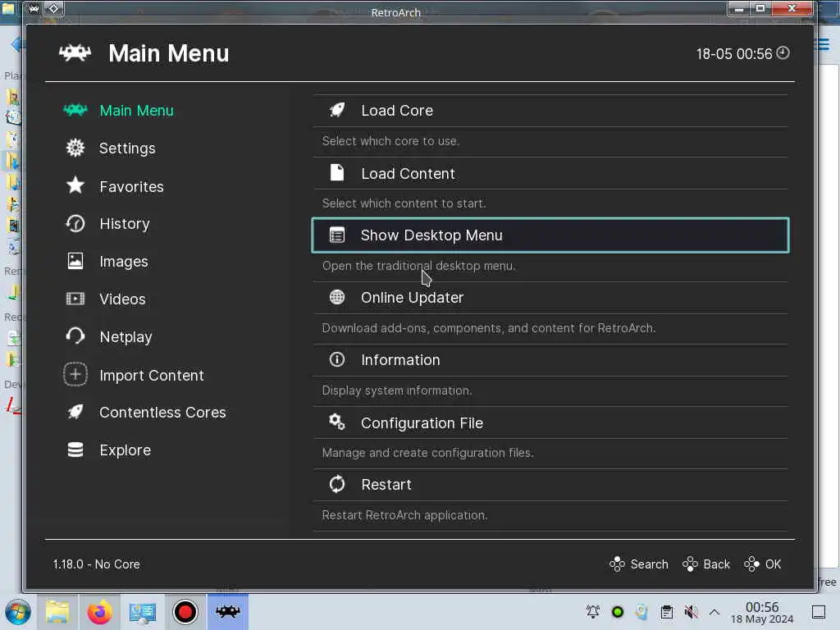Click the '1.18.0 - No Core' version text
This screenshot has height=630, width=840.
[97, 564]
